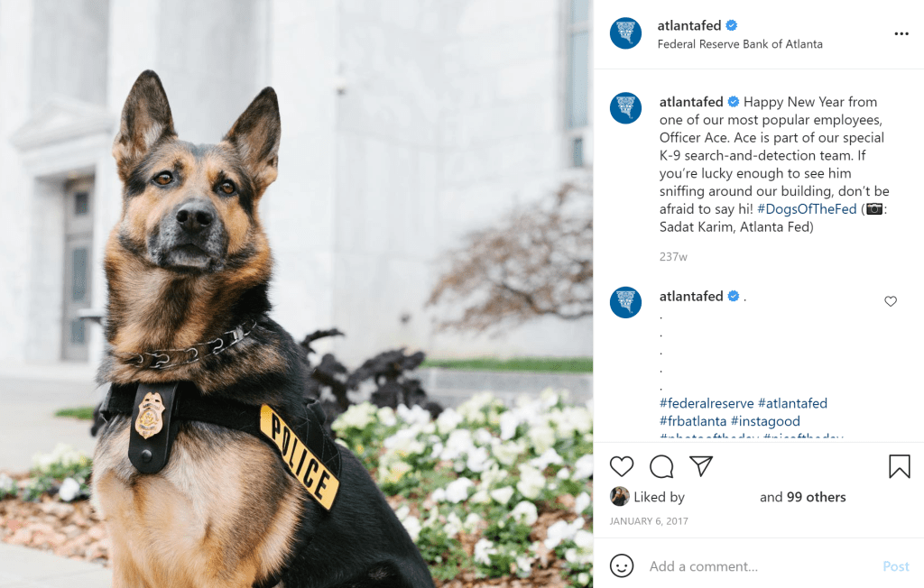Open the #atlantafed hashtag
Image resolution: width=924 pixels, height=588 pixels.
[x=792, y=404]
